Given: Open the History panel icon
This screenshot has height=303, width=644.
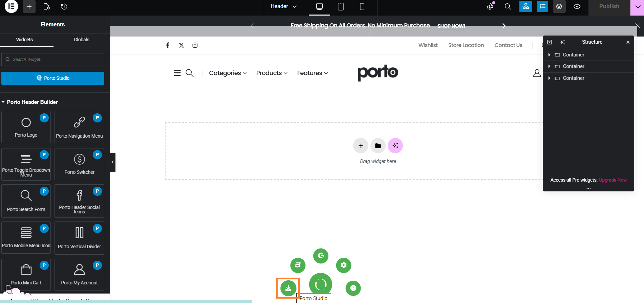Looking at the screenshot, I should (64, 6).
